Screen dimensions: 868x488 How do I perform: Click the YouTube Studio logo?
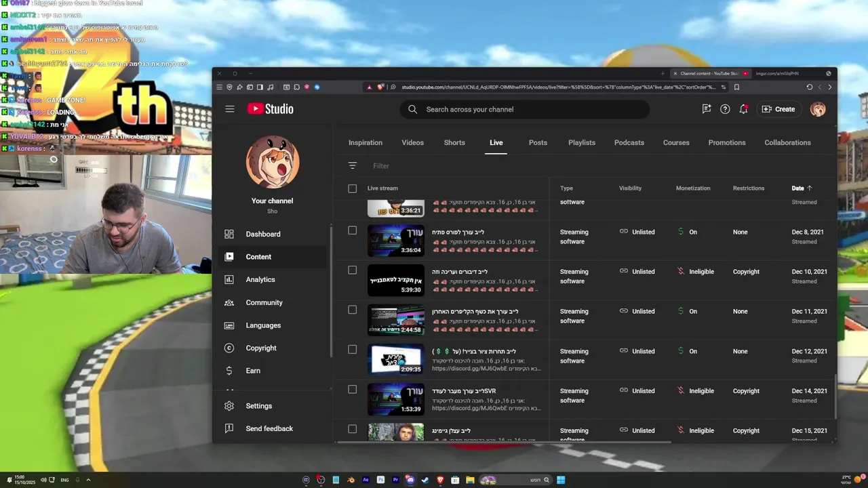point(270,109)
